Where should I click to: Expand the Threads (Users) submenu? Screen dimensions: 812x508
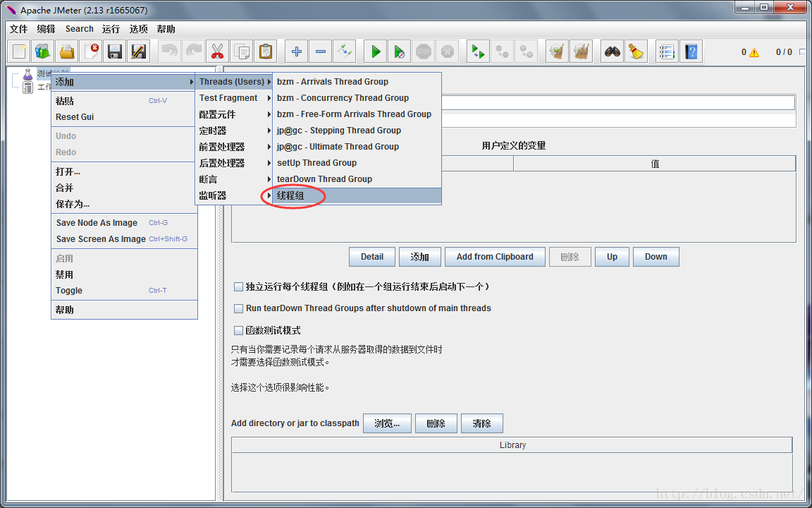pyautogui.click(x=233, y=82)
